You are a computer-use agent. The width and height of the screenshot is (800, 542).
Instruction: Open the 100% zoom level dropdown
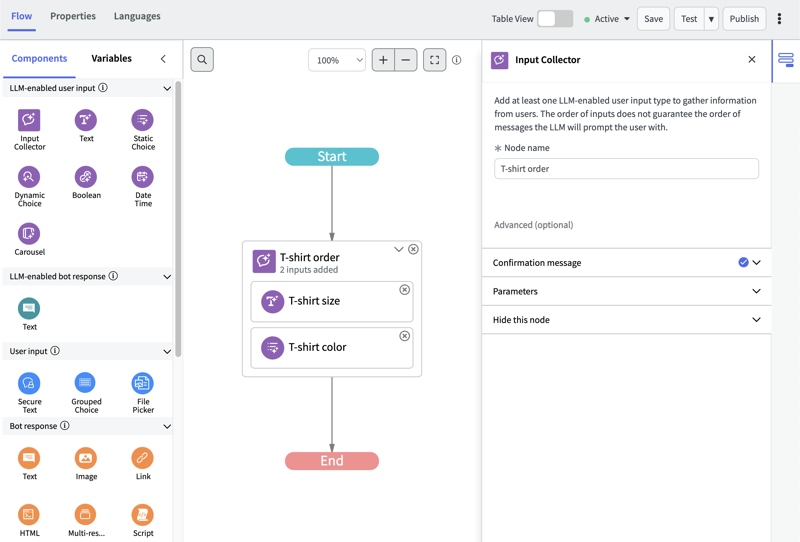tap(337, 60)
